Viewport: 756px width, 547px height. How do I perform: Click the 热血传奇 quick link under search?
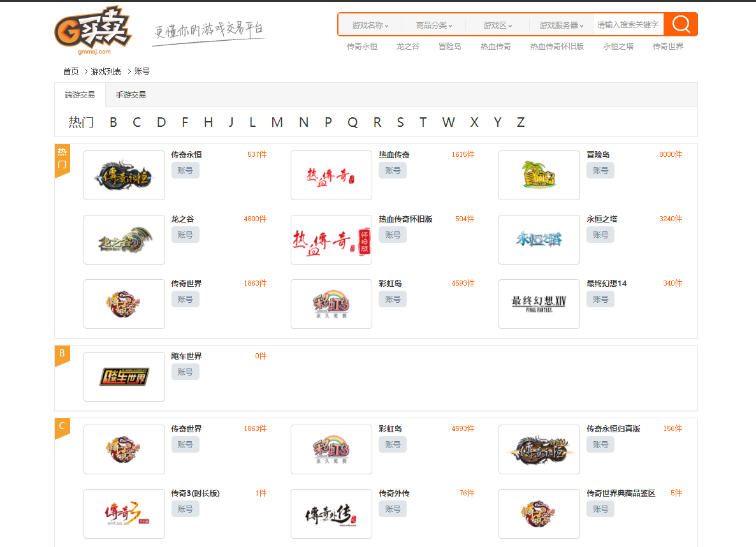click(496, 47)
